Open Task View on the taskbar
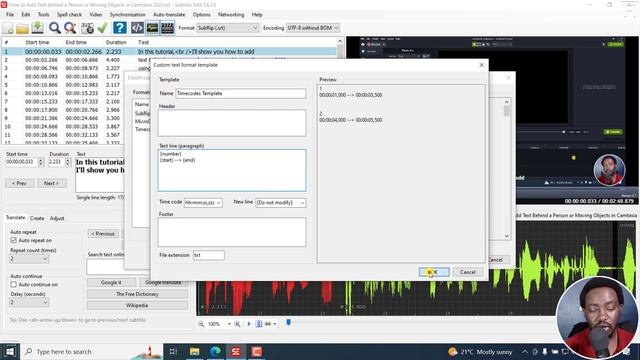 pos(173,351)
